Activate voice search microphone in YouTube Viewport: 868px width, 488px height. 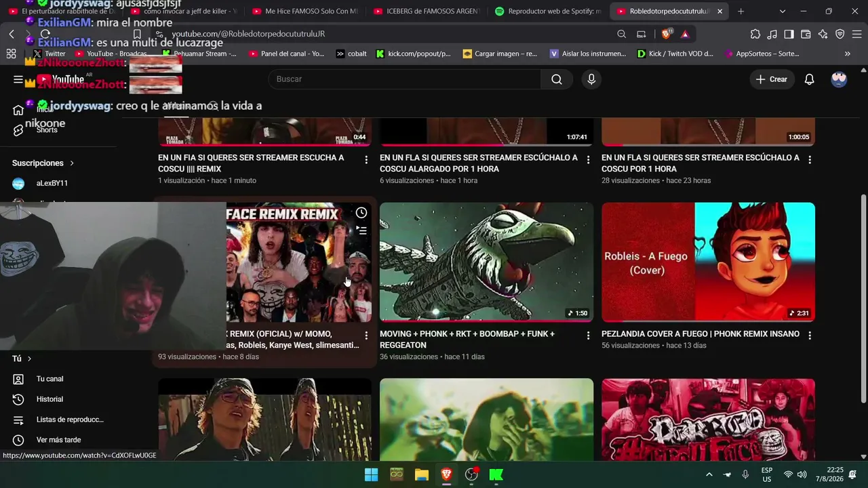click(x=591, y=79)
